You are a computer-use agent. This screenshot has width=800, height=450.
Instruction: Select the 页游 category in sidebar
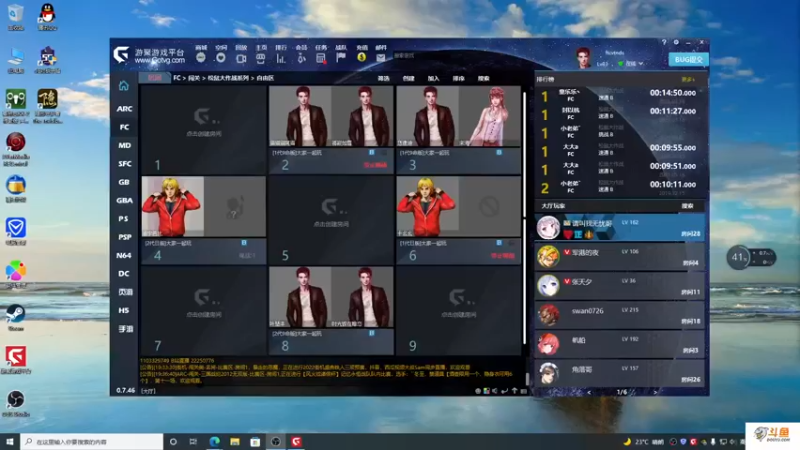coord(125,292)
